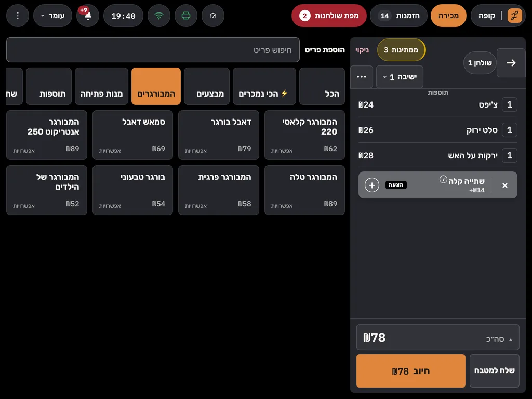
Task: Change quantity of ירקות על האש line
Action: point(509,155)
